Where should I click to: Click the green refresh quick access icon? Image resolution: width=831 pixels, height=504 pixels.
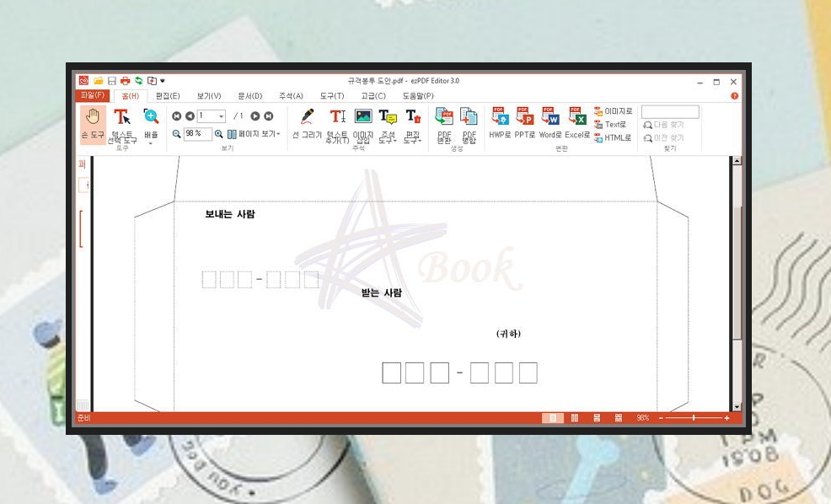tap(139, 81)
